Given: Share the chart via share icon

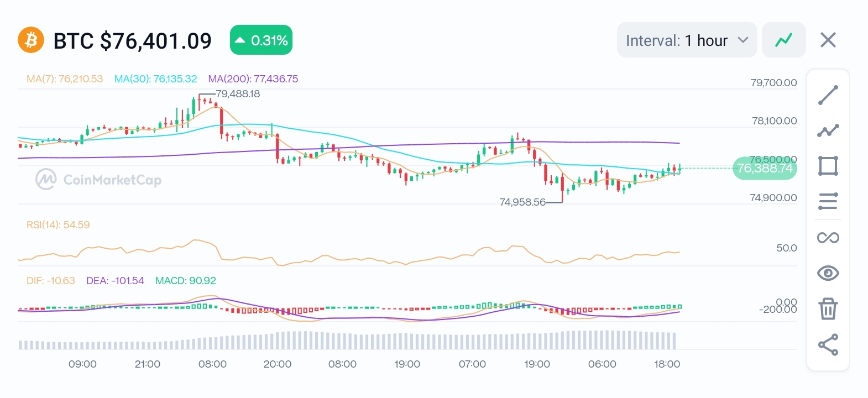Looking at the screenshot, I should 828,345.
